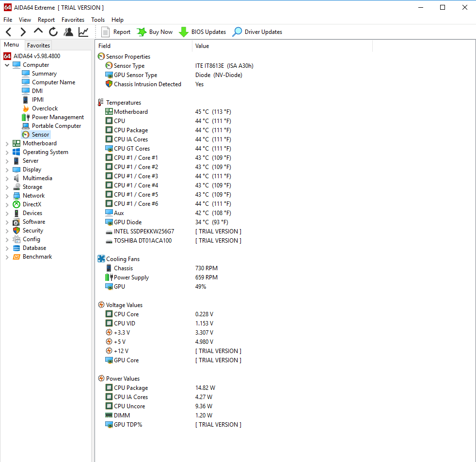
Task: Switch to the Favorites tab
Action: point(38,45)
